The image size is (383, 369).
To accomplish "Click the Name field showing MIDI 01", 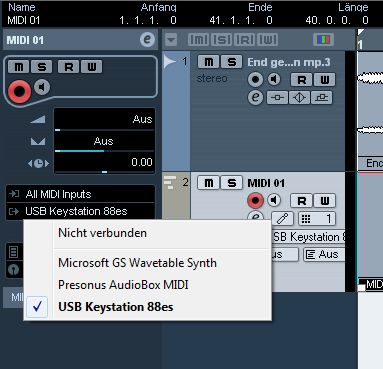I will pos(24,20).
